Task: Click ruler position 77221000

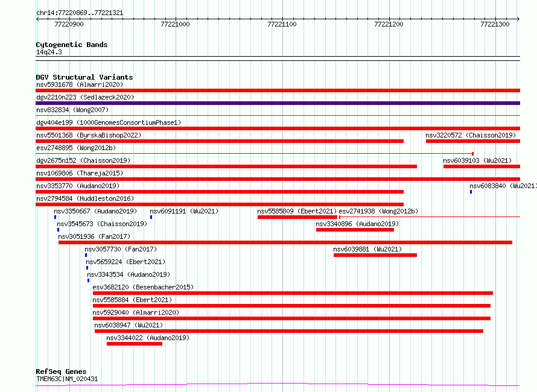Action: (x=175, y=24)
